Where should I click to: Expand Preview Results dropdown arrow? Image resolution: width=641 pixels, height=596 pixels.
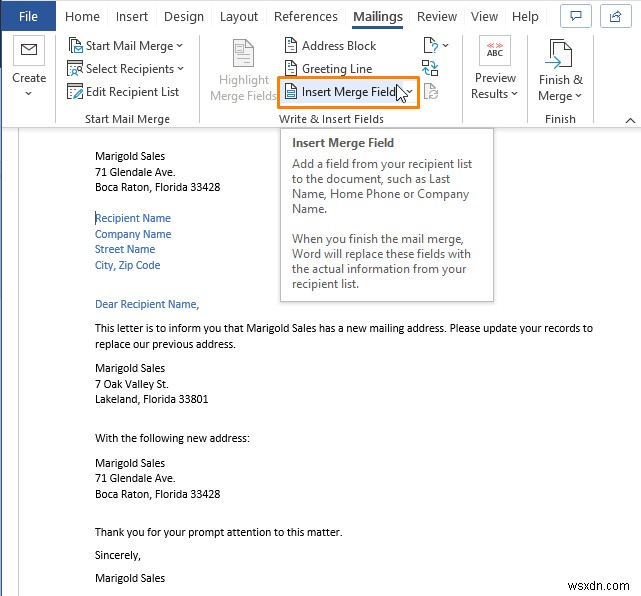tap(514, 94)
